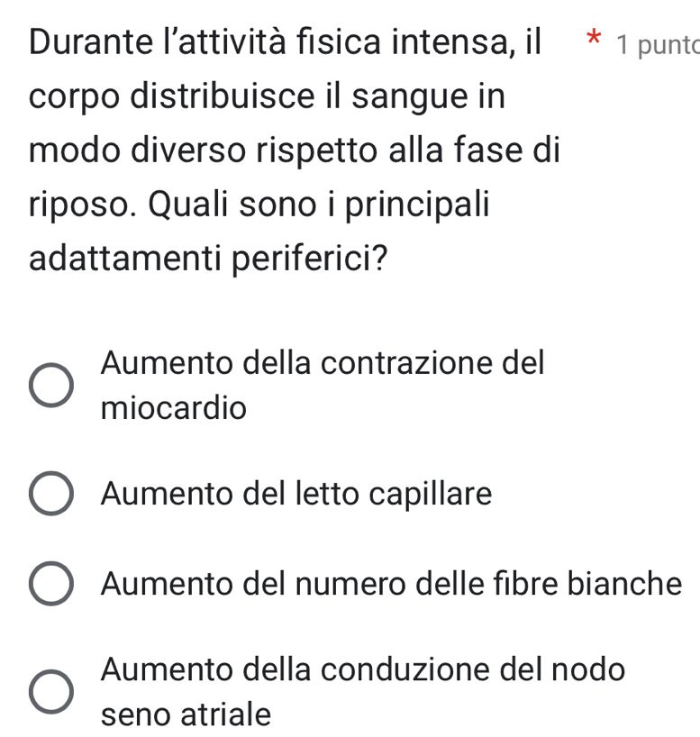Click the answer label "Aumento del numero delle fibre bianche"
This screenshot has width=700, height=737.
pyautogui.click(x=392, y=584)
